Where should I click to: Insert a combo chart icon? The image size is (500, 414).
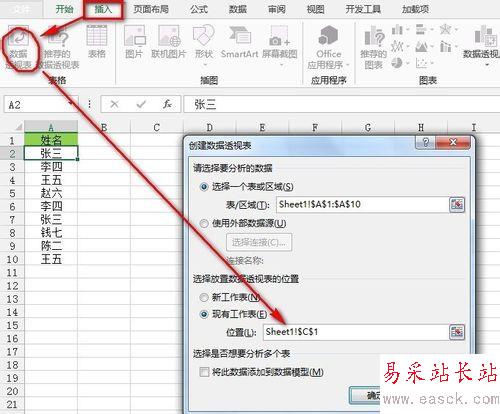pyautogui.click(x=446, y=46)
